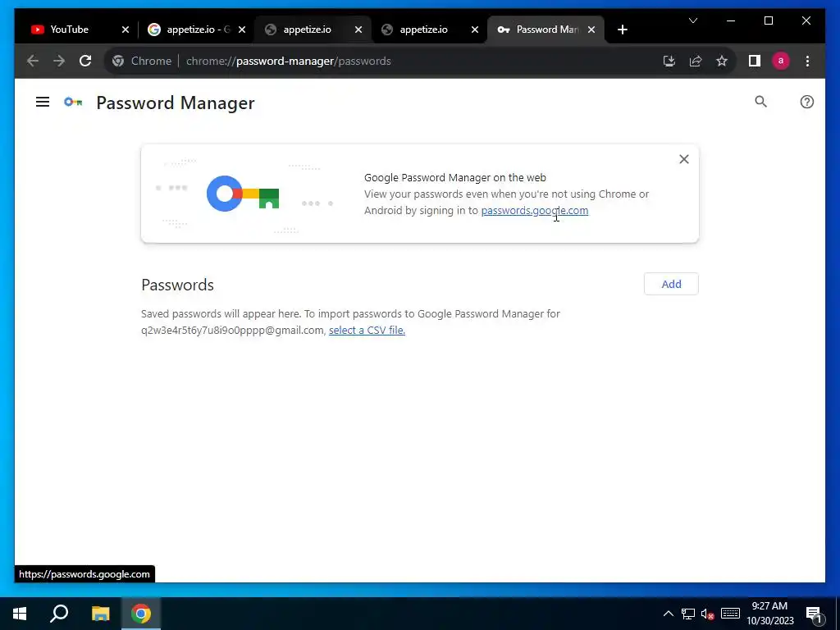Click the 'Password Manager' page title

coord(176,103)
